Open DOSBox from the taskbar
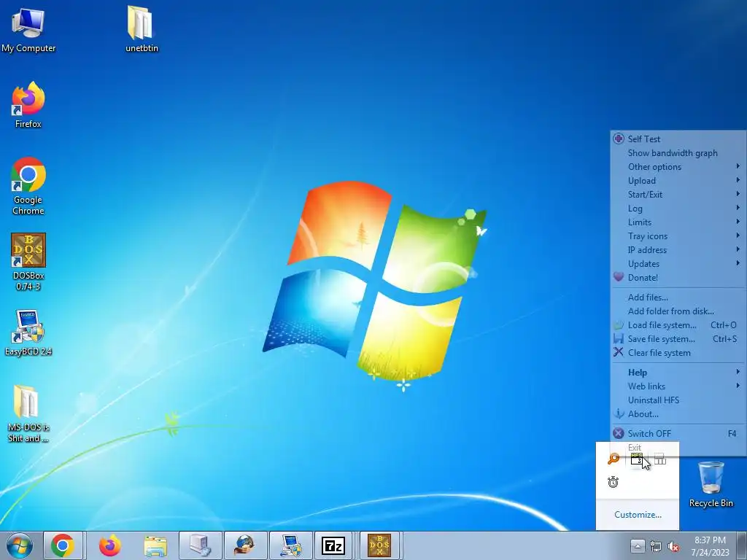The height and width of the screenshot is (560, 747). [x=379, y=545]
